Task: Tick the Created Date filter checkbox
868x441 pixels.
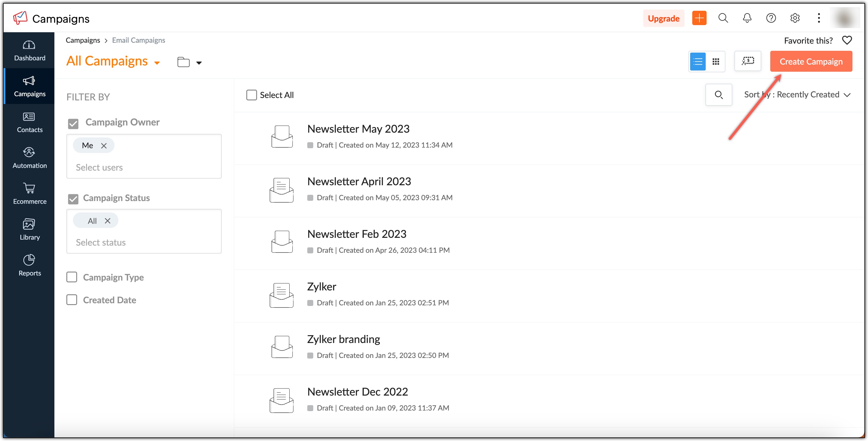Action: [72, 300]
